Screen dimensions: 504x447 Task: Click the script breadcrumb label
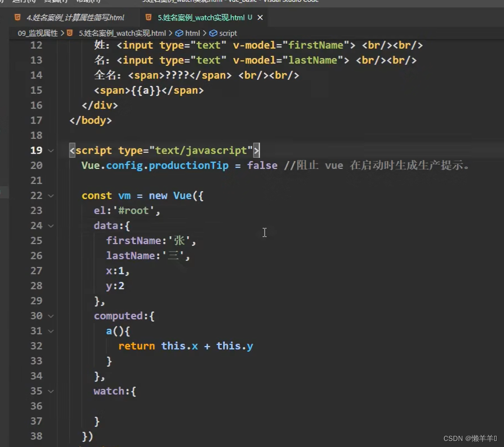pos(228,33)
